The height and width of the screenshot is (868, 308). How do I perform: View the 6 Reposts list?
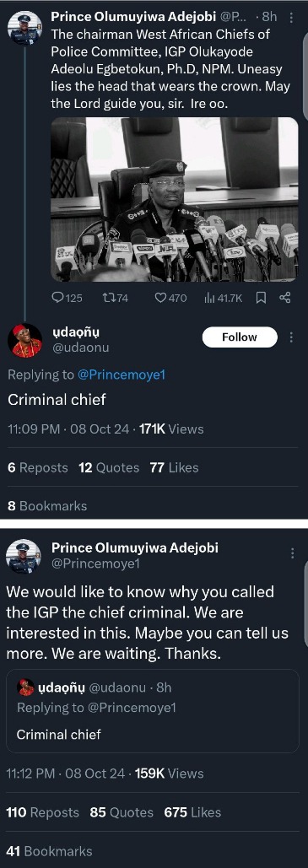pyautogui.click(x=38, y=468)
